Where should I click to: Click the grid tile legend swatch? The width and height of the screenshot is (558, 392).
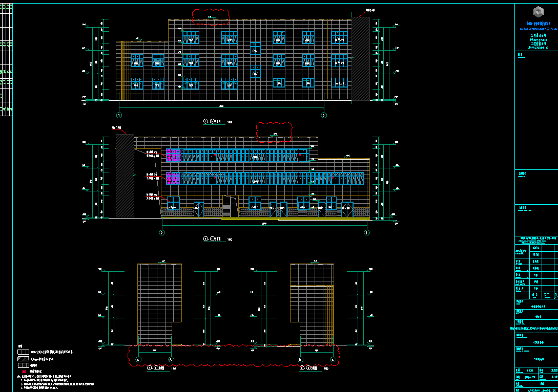[23, 352]
